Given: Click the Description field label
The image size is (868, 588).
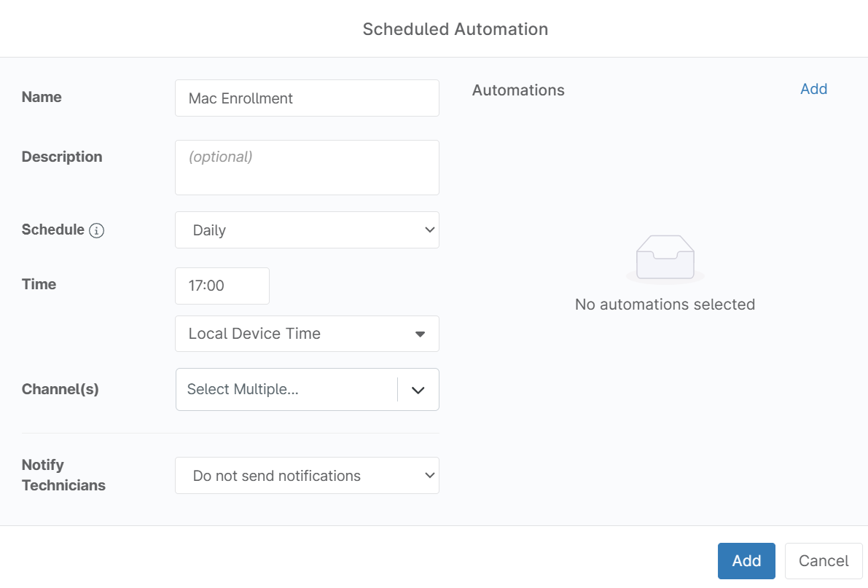Looking at the screenshot, I should coord(61,157).
